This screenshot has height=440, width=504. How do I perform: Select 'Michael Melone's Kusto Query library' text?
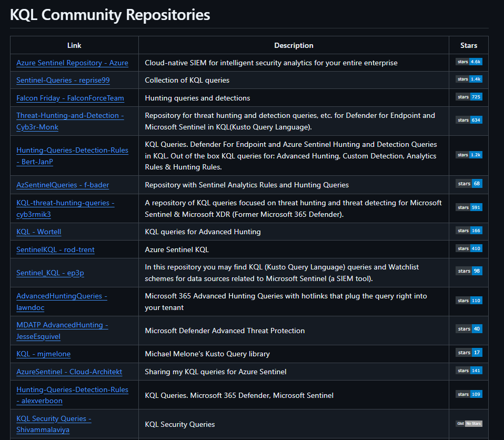click(x=207, y=354)
